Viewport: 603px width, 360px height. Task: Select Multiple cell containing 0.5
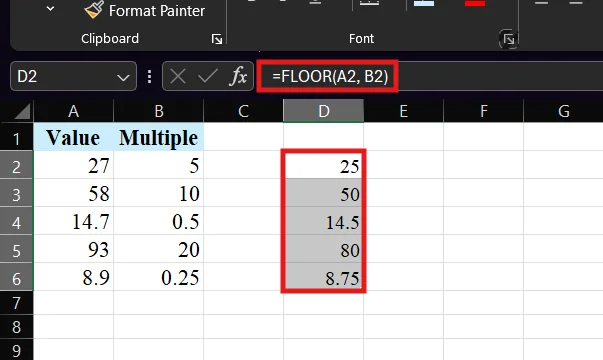158,221
